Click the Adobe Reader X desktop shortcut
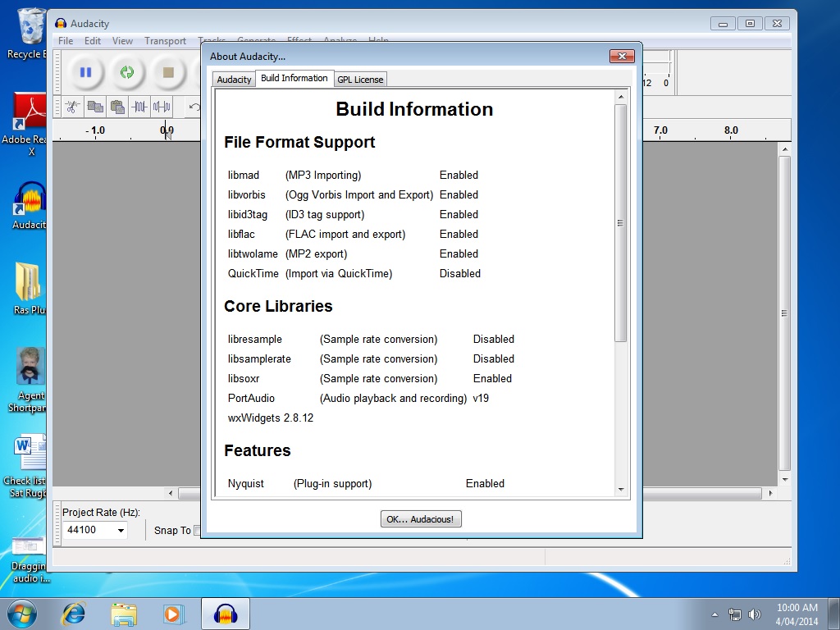This screenshot has width=840, height=630. (x=28, y=125)
